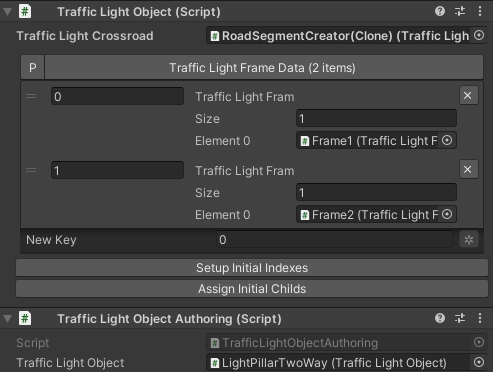Click Element 0 label above the key 1 row

click(222, 141)
